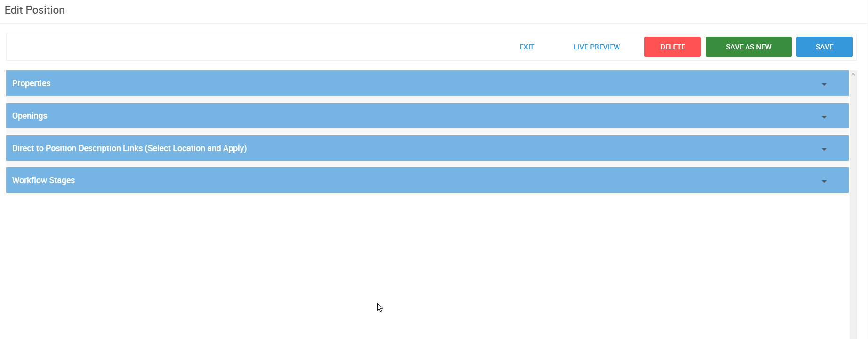Open the Openings accordion header

point(427,116)
